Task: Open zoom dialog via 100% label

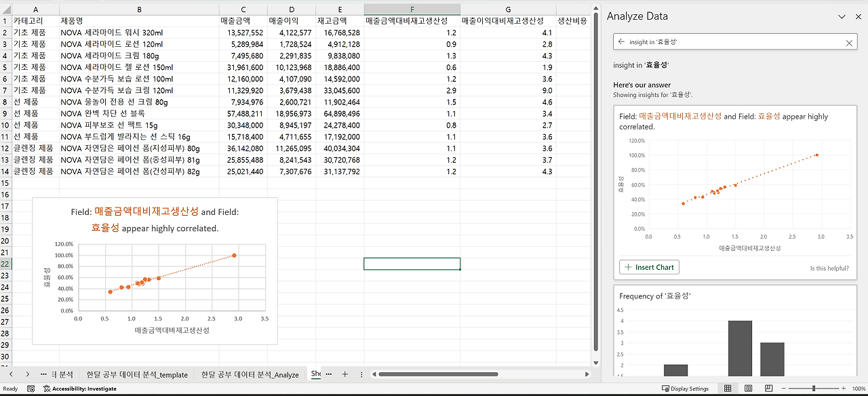Action: coord(858,389)
